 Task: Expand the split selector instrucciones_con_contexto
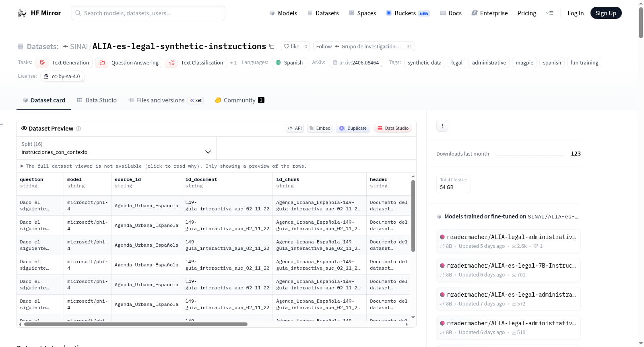pos(116,148)
